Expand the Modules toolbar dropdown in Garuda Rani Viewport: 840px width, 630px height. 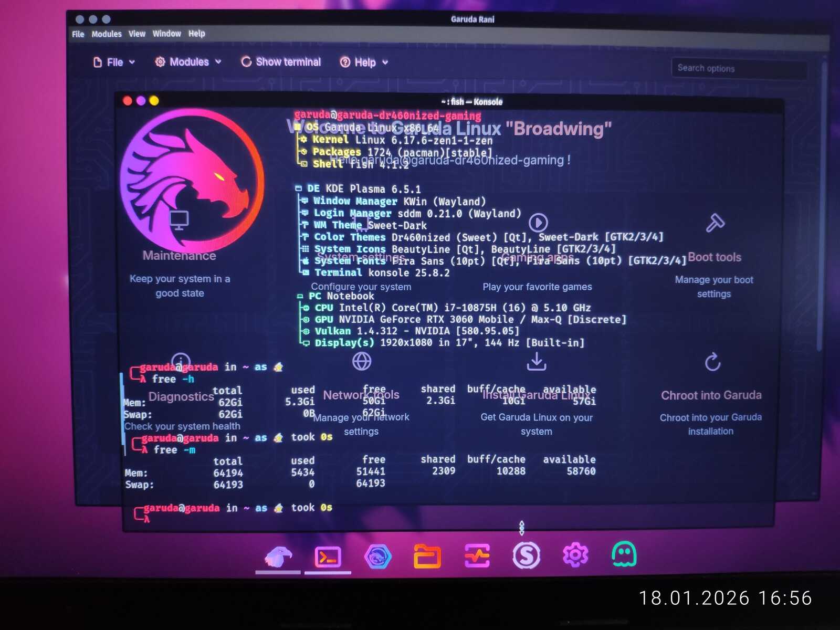point(188,62)
